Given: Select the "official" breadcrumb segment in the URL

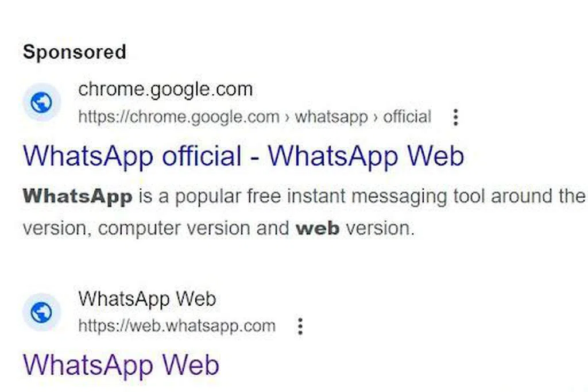Looking at the screenshot, I should pos(407,117).
